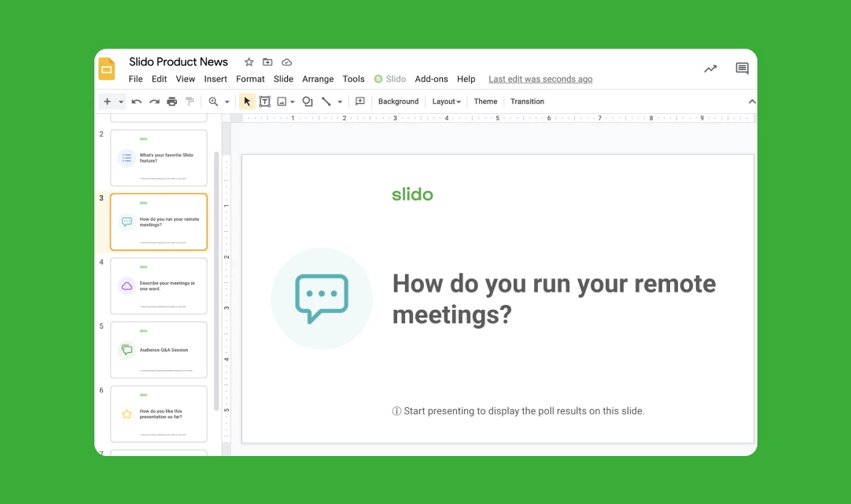The image size is (851, 504).
Task: Open the Format menu
Action: tap(250, 79)
